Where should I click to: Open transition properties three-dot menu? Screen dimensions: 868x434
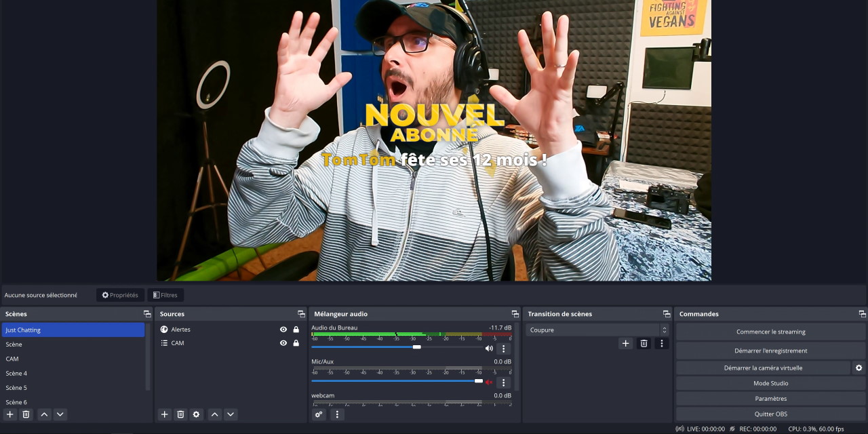point(662,344)
